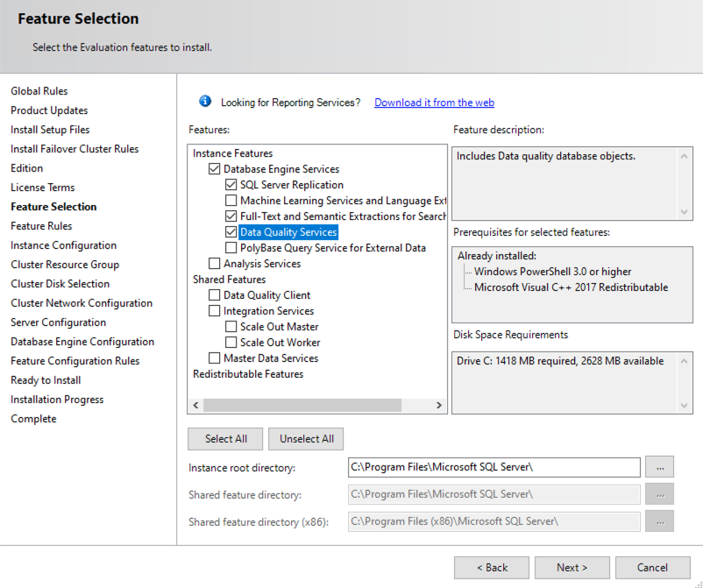Viewport: 703px width, 588px height.
Task: Click the Feature description scroll up arrow
Action: pyautogui.click(x=684, y=156)
